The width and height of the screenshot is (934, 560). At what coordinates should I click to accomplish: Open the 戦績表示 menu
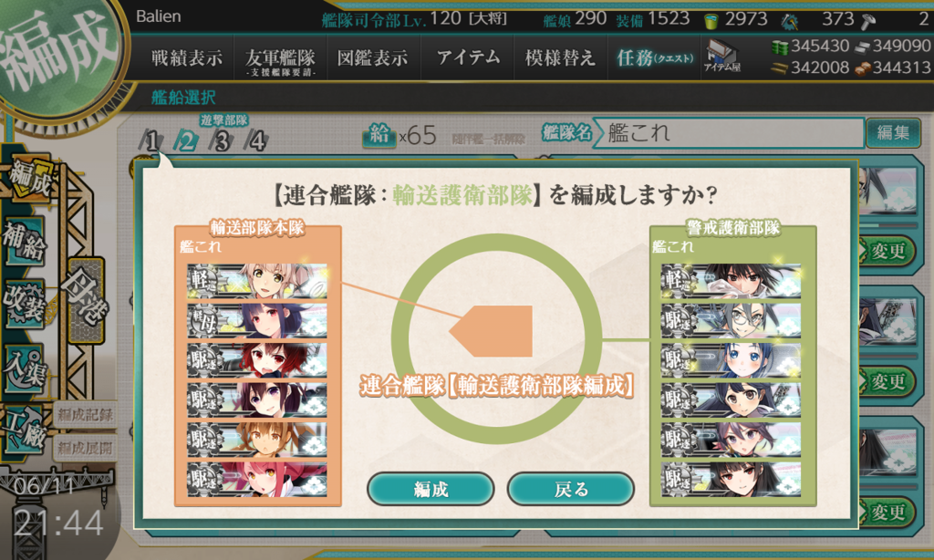point(186,57)
